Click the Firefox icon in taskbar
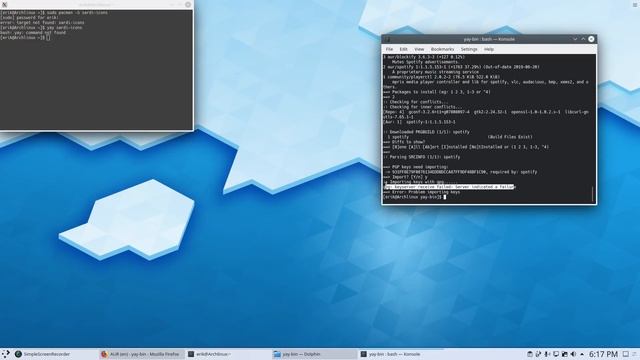640x360 pixels. (x=104, y=354)
